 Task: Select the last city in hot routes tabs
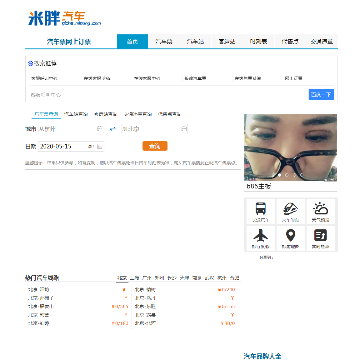235,278
